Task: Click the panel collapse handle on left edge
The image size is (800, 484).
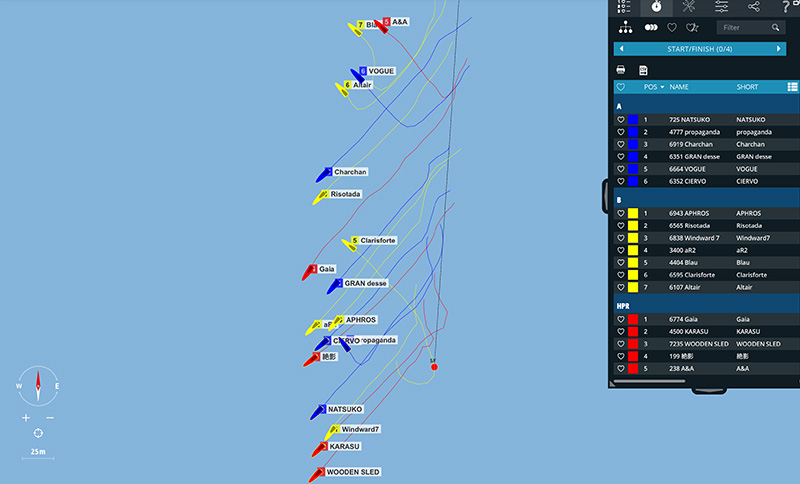Action: (605, 196)
